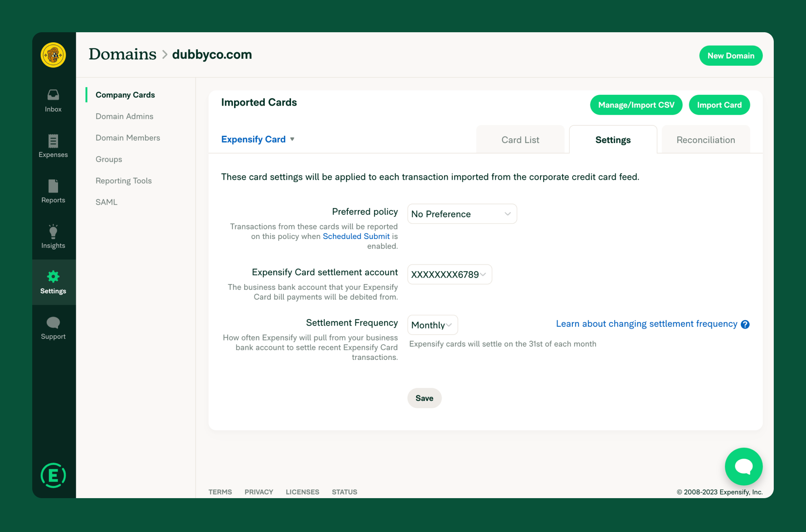Open the floating green chat widget

pyautogui.click(x=744, y=467)
